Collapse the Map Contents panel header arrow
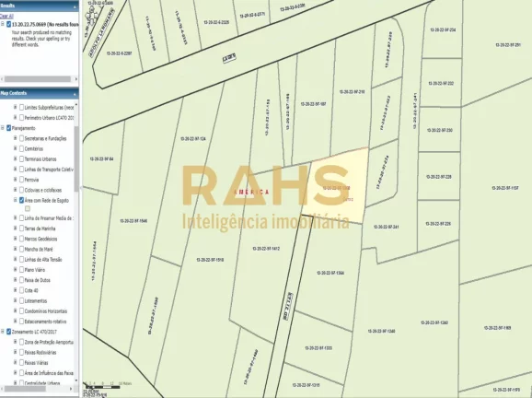The height and width of the screenshot is (398, 532). click(75, 93)
